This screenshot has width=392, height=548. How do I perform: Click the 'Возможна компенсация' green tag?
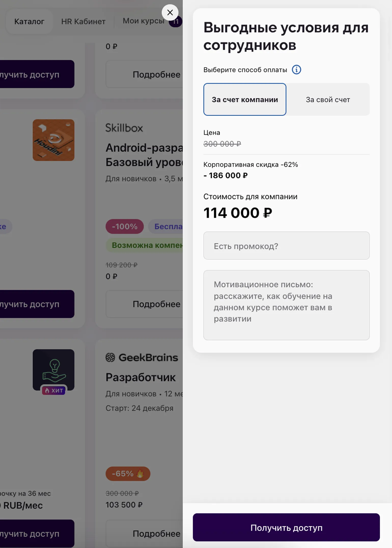(147, 245)
